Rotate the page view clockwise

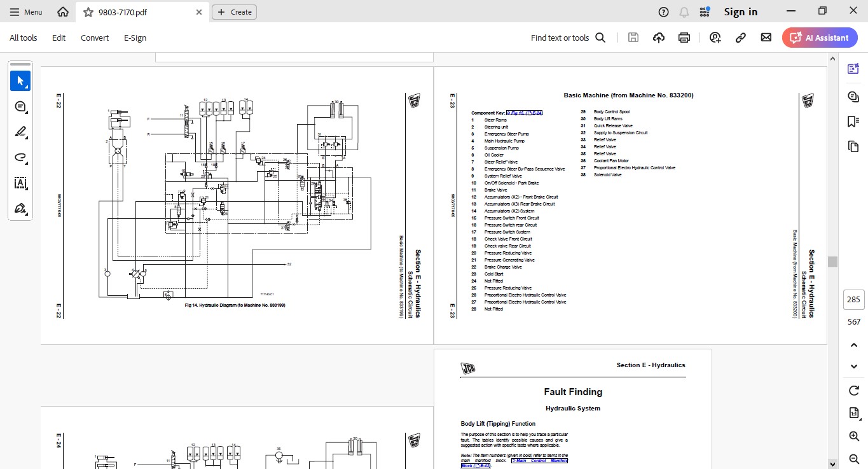click(854, 390)
